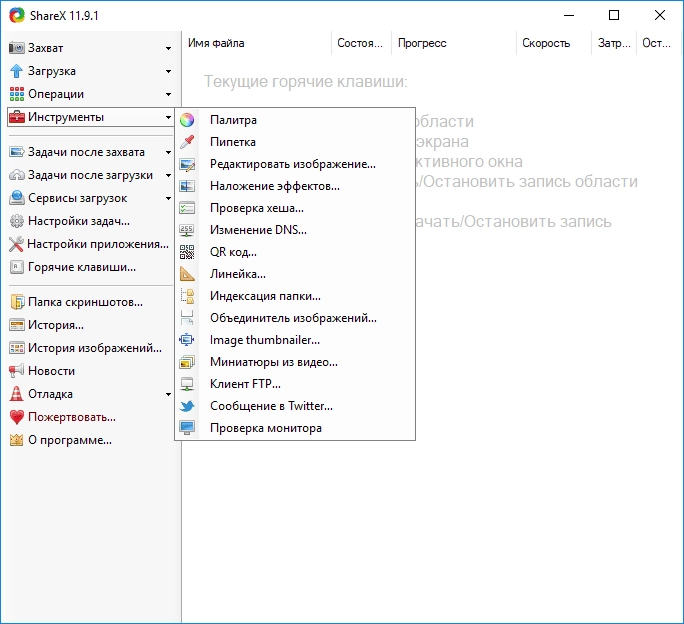Screen dimensions: 684x624
Task: Click the Редактировать изображение icon
Action: tap(187, 164)
